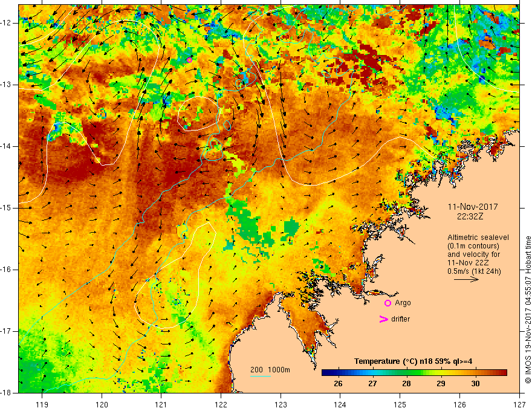Click the '26' tick label under the color bar

pos(338,384)
